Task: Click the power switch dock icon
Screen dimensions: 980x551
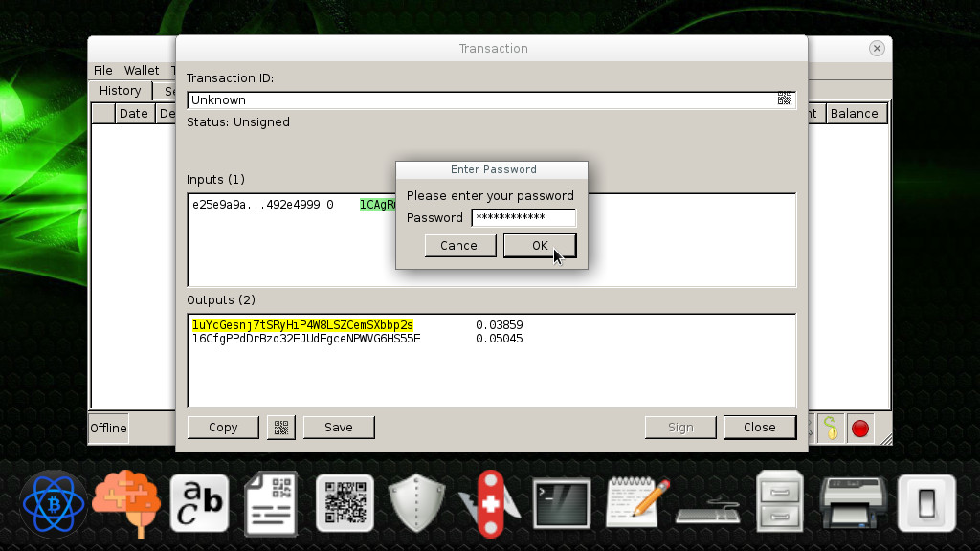Action: pos(926,503)
